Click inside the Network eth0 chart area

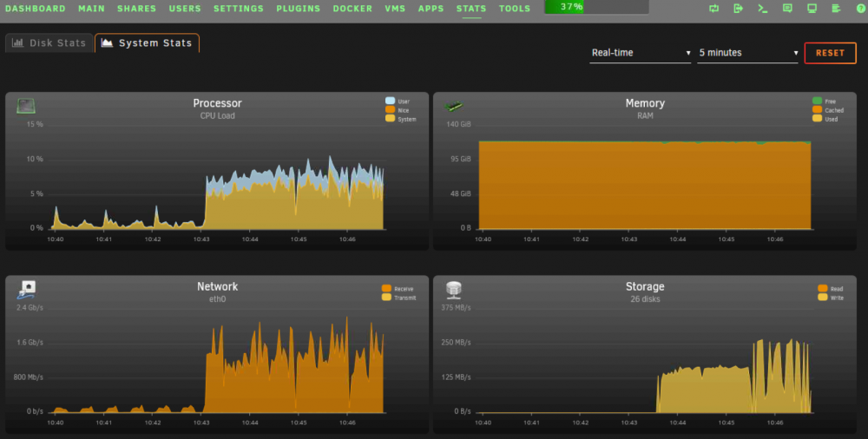(216, 360)
